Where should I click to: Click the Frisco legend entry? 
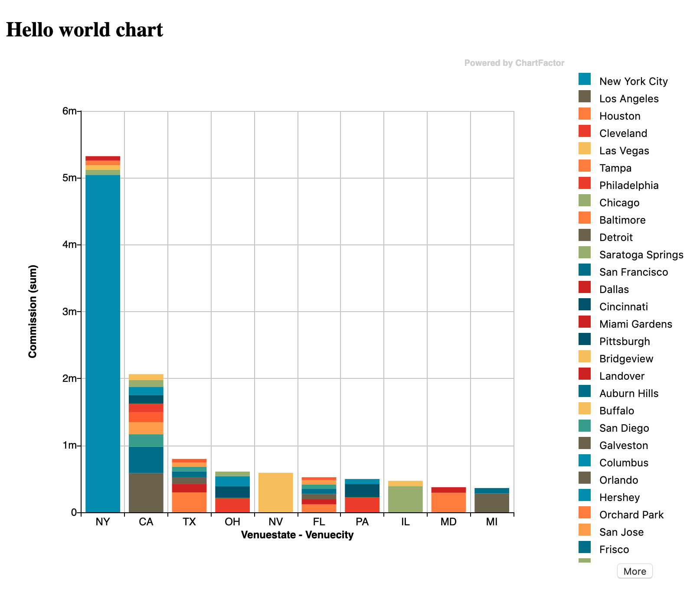tap(614, 550)
